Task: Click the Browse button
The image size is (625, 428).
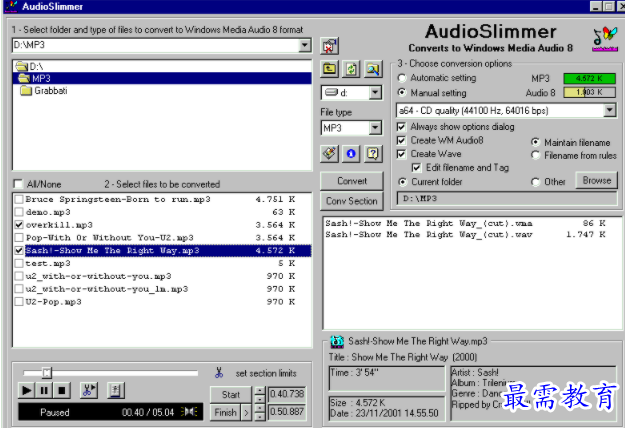Action: click(x=597, y=181)
